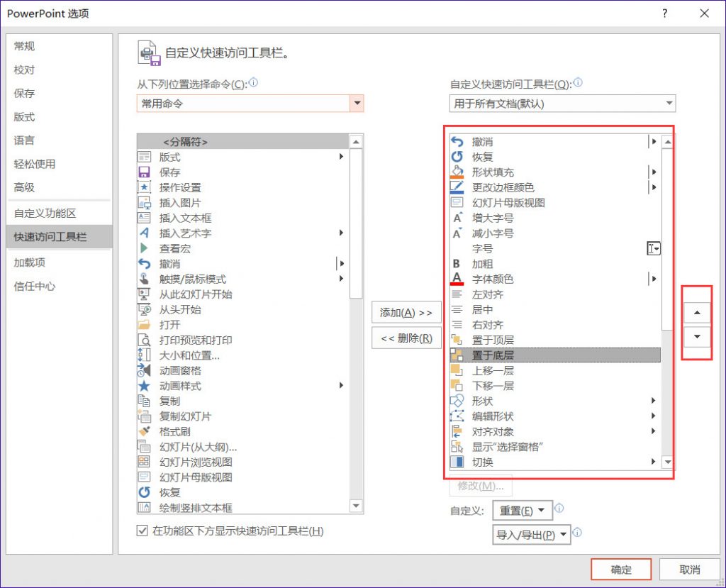Click the help question mark button

(x=664, y=13)
